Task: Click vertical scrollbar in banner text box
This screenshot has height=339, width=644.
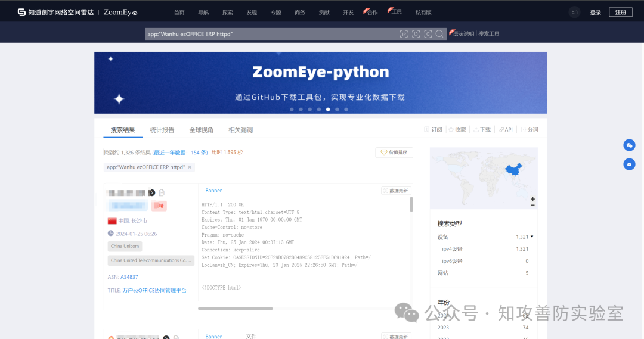Action: [x=411, y=204]
